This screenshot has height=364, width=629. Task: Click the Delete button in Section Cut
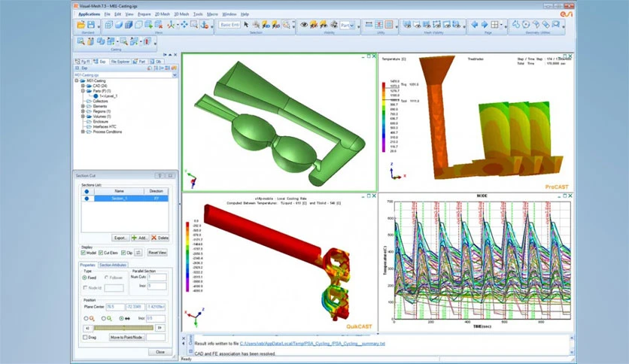click(x=160, y=238)
